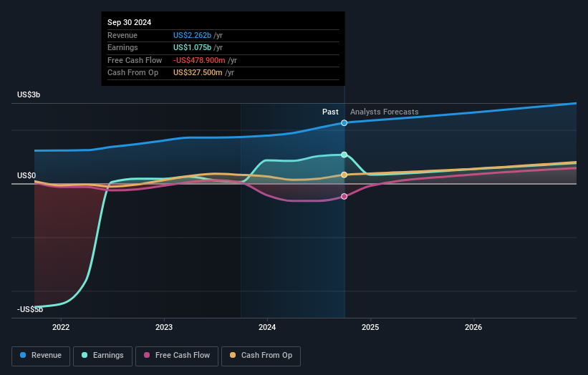Click the 2024 x-axis label

[267, 327]
